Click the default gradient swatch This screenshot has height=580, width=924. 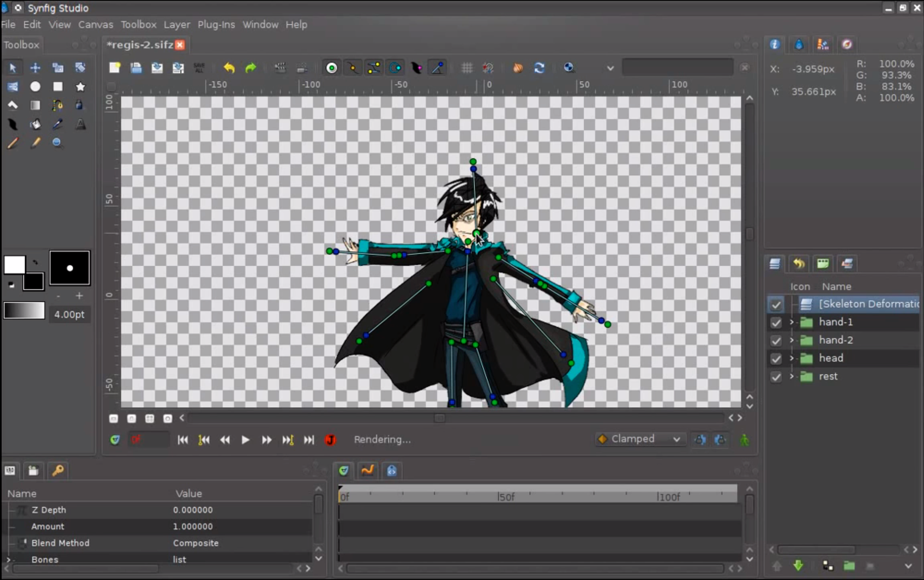pos(24,311)
